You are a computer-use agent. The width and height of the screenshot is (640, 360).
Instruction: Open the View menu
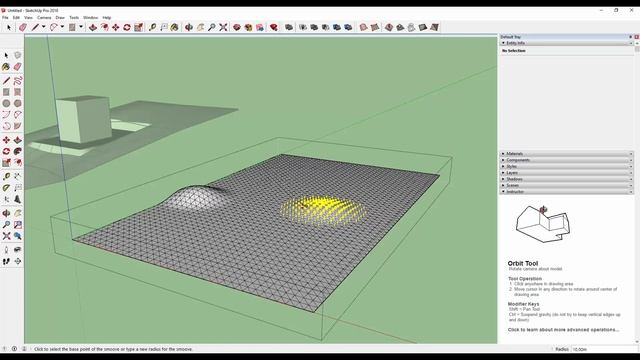click(28, 18)
